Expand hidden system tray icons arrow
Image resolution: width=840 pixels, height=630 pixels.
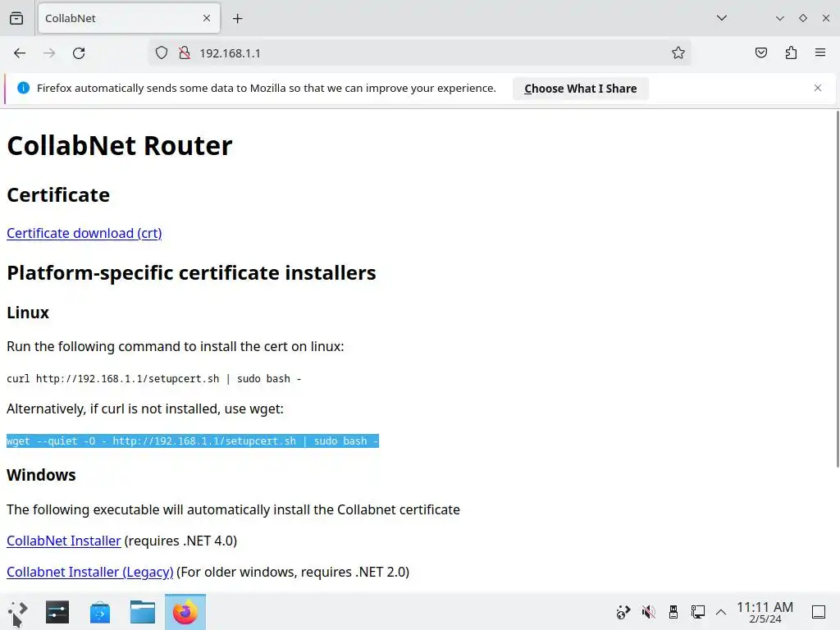[x=721, y=612]
